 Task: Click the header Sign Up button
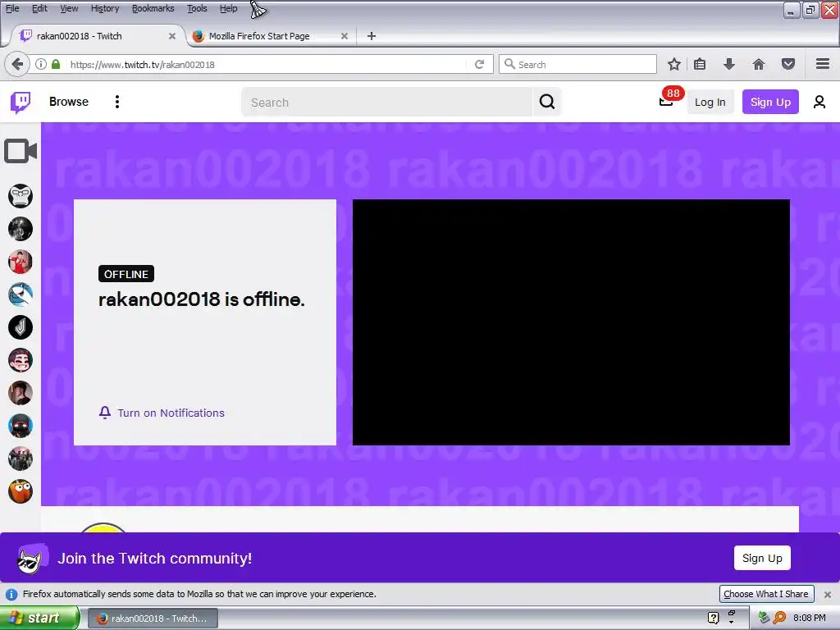(770, 102)
